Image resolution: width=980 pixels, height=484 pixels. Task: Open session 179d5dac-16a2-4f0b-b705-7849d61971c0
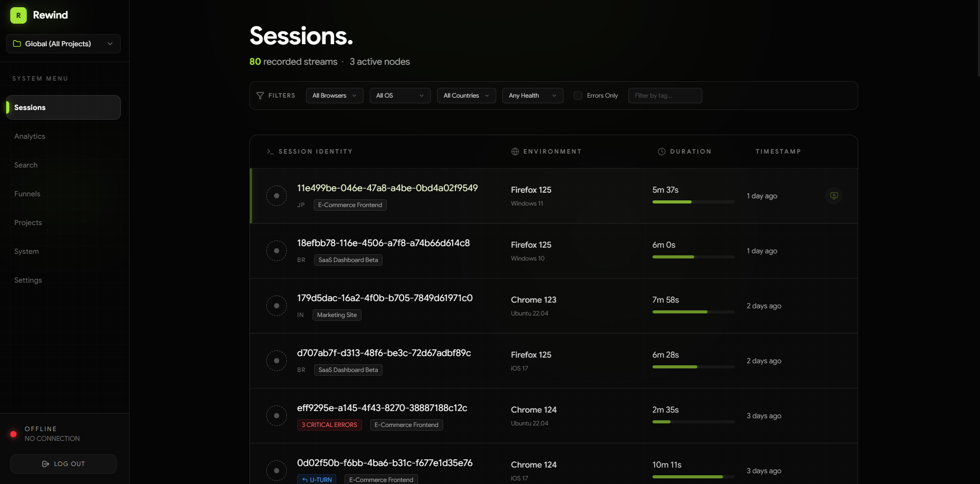385,298
